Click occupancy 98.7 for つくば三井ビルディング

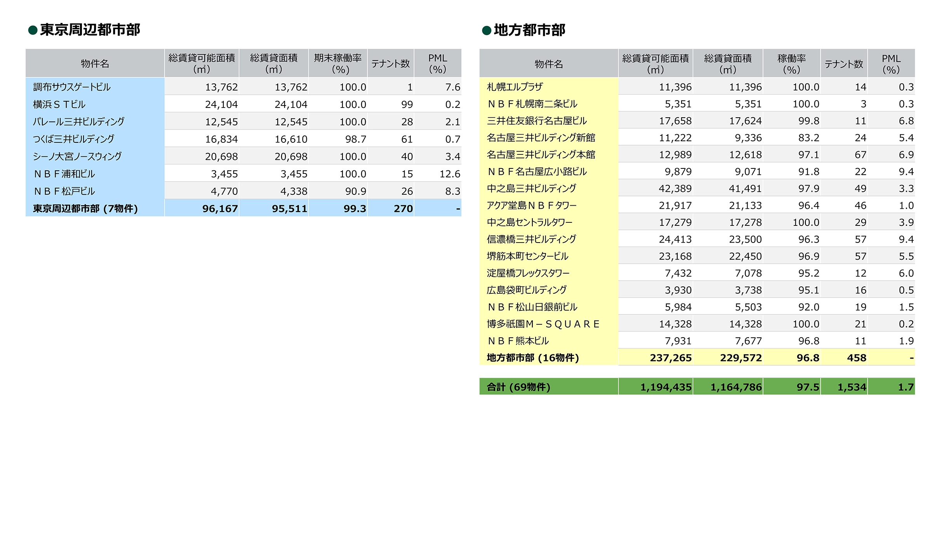(x=356, y=139)
